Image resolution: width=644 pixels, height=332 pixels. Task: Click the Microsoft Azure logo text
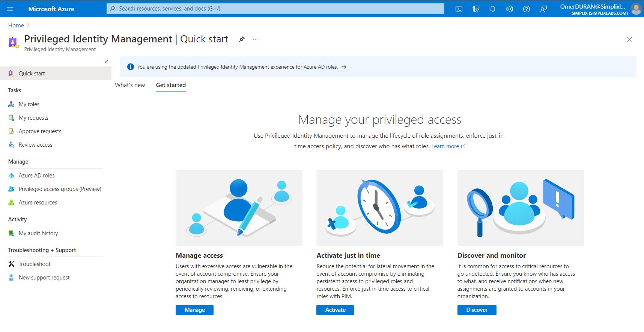pyautogui.click(x=51, y=9)
